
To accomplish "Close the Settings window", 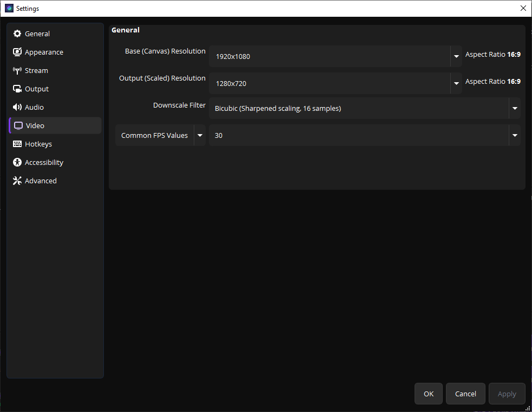I will click(523, 8).
